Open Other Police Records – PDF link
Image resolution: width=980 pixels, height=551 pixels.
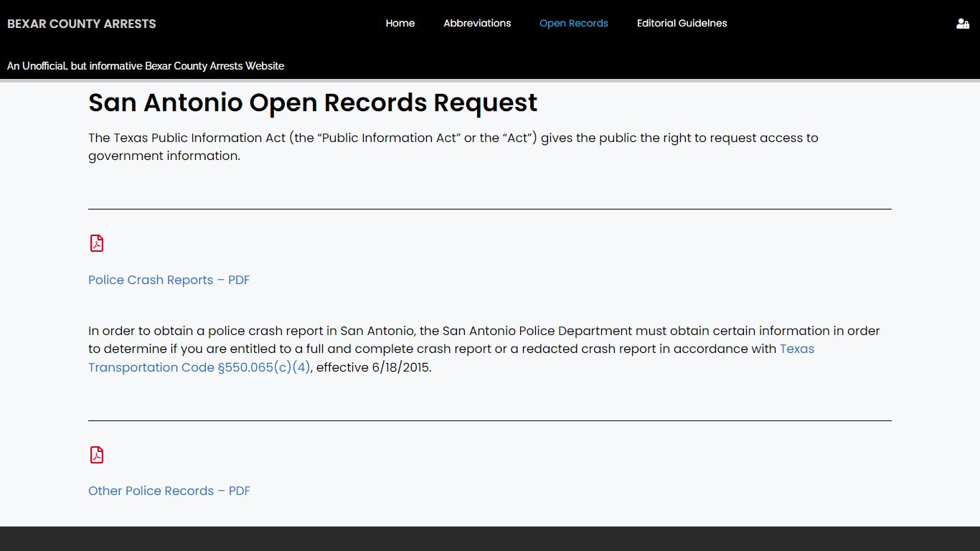click(x=169, y=491)
